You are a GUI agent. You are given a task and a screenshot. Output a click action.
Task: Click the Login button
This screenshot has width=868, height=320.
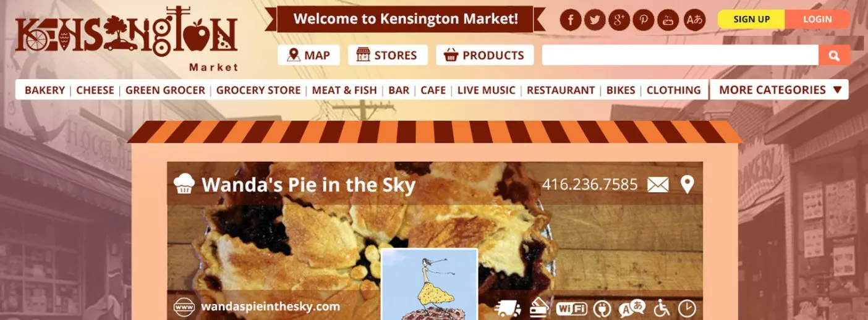817,19
